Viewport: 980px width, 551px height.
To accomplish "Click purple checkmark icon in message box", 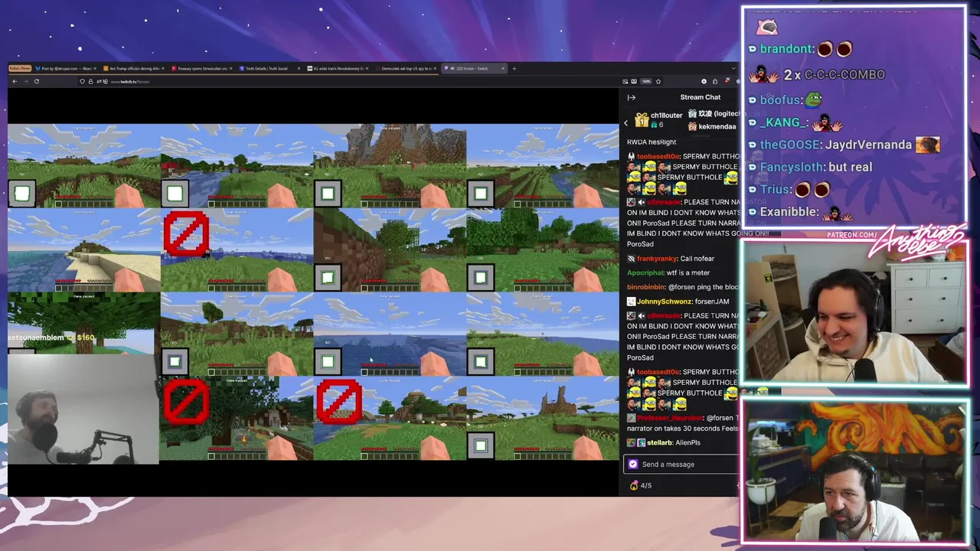I will coord(632,464).
